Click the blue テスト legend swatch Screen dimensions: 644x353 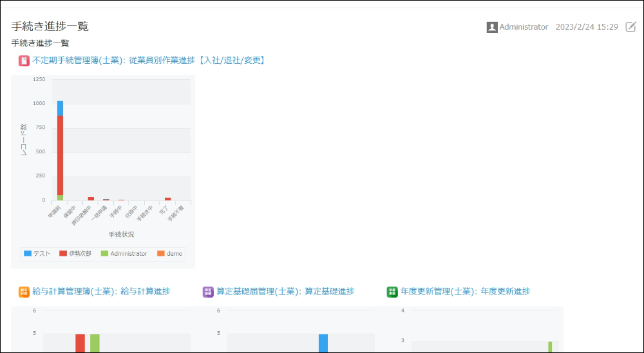click(x=28, y=254)
